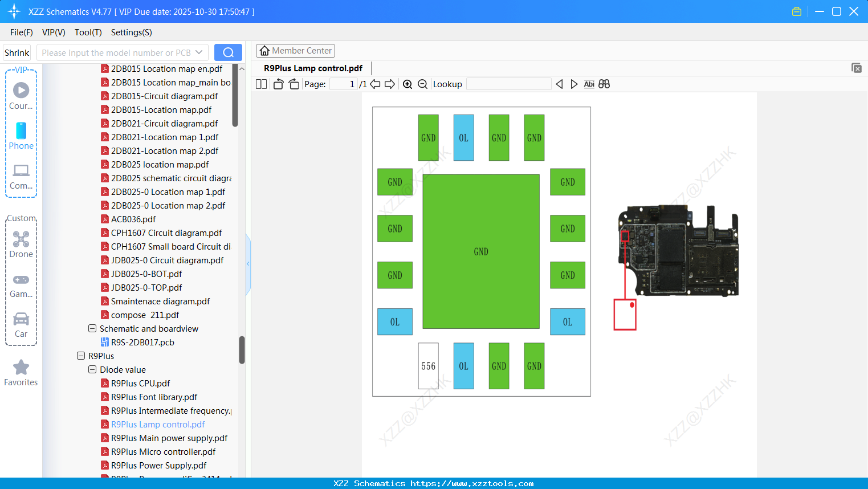The width and height of the screenshot is (868, 489).
Task: Open Smaintenace diagram.pdf
Action: pyautogui.click(x=160, y=301)
